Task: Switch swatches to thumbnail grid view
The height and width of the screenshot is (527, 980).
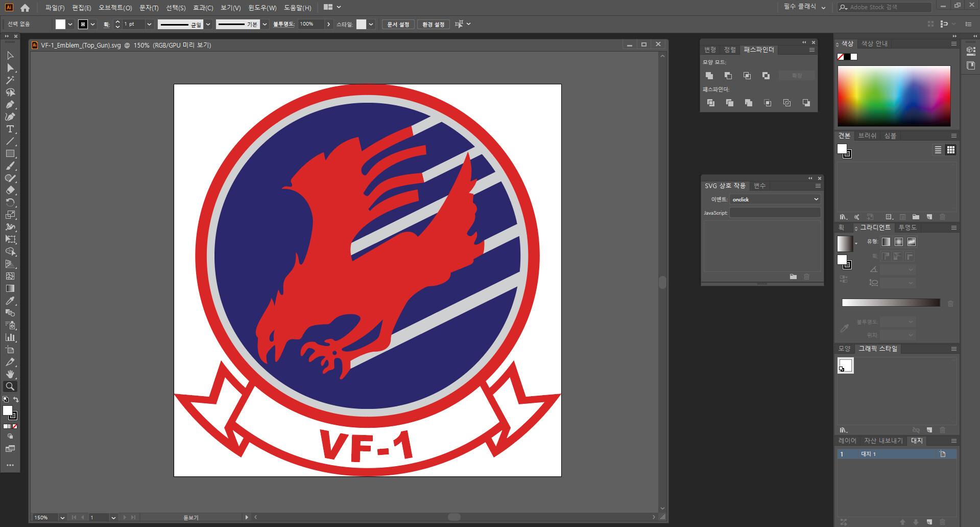Action: coord(951,150)
